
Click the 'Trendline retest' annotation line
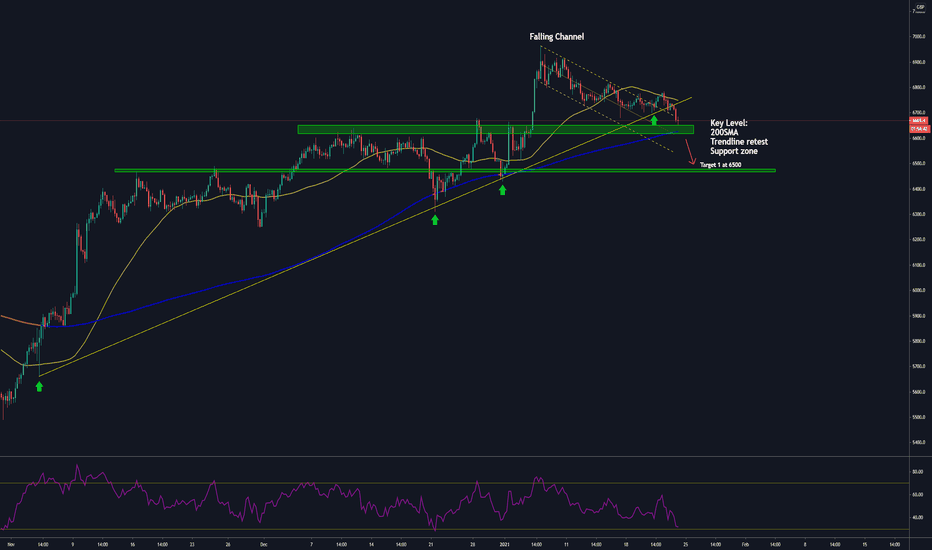739,142
